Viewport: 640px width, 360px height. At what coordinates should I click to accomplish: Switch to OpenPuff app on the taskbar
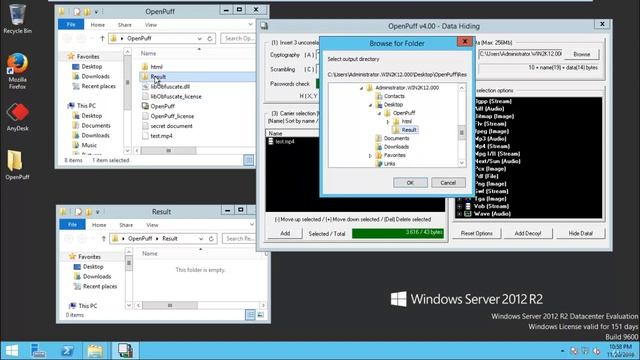click(x=125, y=351)
